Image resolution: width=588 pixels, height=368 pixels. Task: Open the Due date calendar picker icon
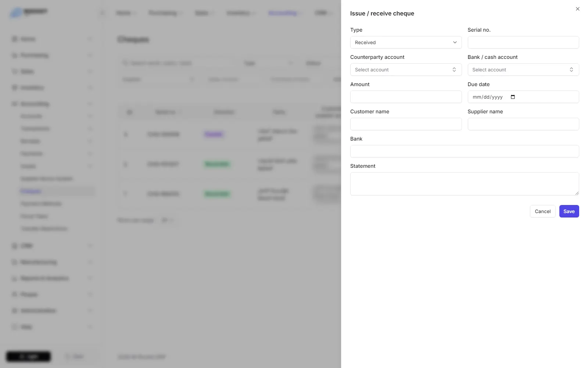coord(513,97)
